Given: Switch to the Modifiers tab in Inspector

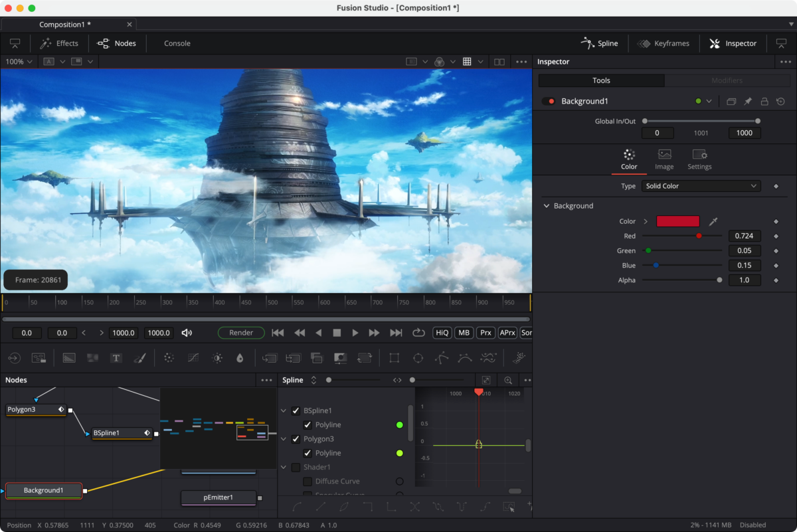Looking at the screenshot, I should point(727,80).
